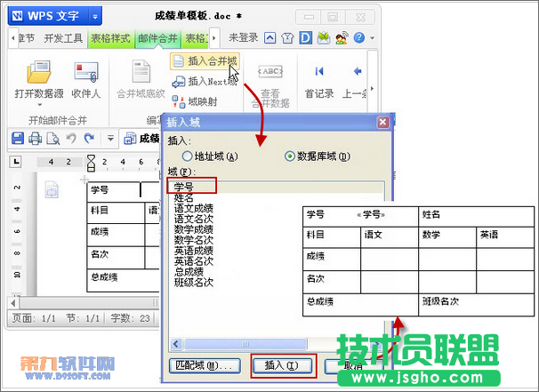539x392 pixels.
Task: Switch to the partially shown 表格 tab
Action: coord(197,38)
